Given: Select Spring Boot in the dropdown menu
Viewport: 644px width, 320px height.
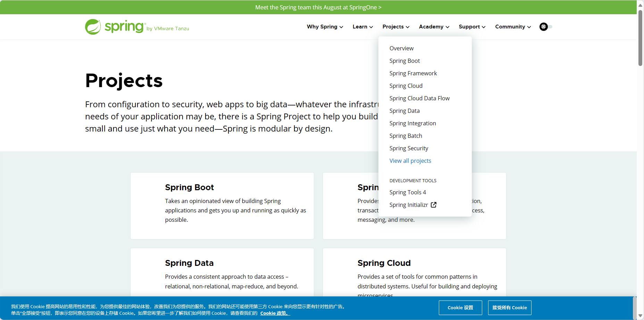Looking at the screenshot, I should tap(404, 61).
